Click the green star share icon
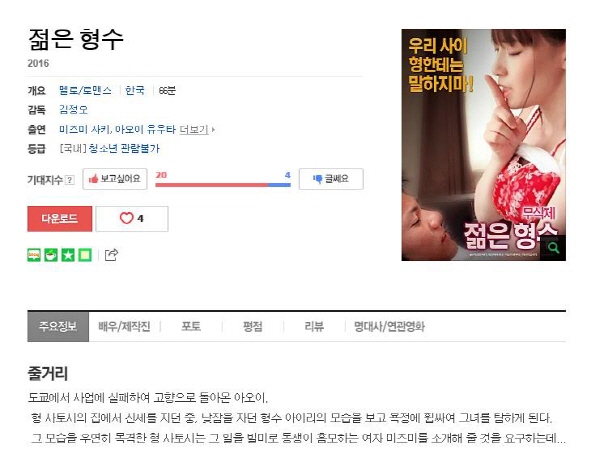Image resolution: width=600 pixels, height=464 pixels. click(x=68, y=255)
